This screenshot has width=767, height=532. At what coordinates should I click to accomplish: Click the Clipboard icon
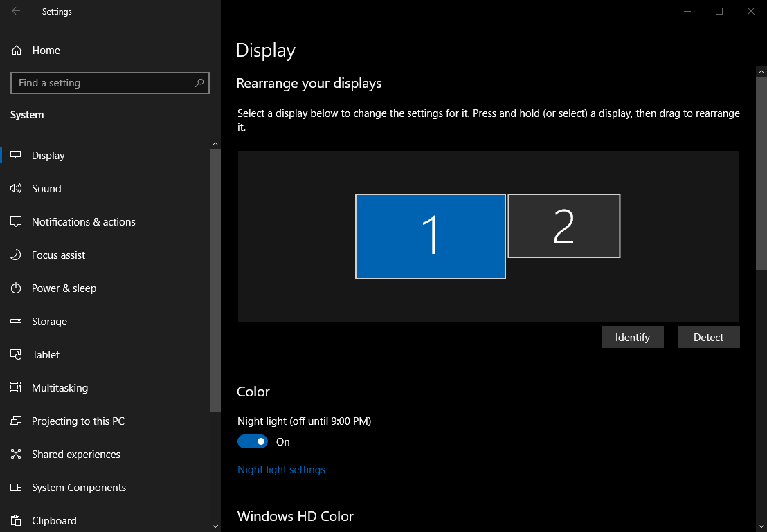point(16,521)
